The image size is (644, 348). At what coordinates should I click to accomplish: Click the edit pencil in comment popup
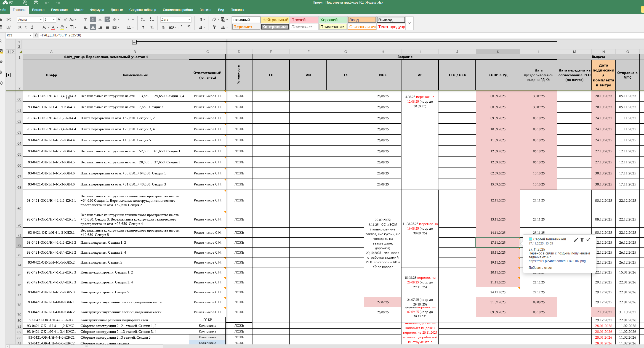click(x=576, y=240)
